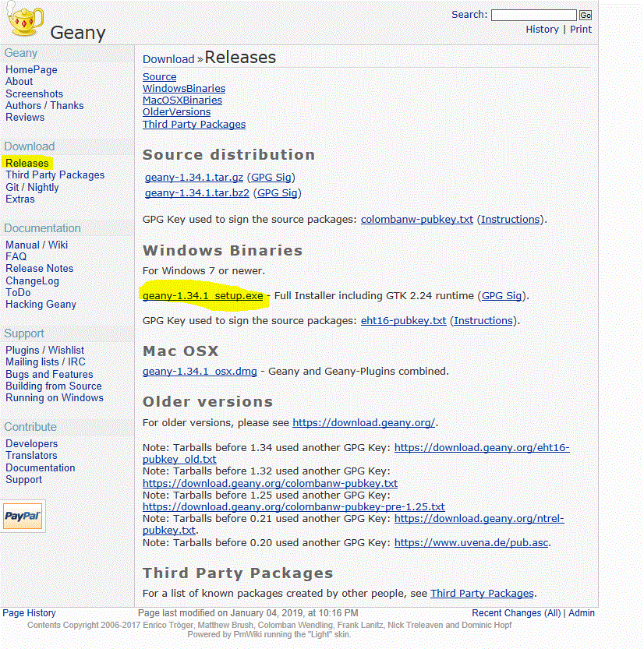This screenshot has width=644, height=649.
Task: Open GPG Sig for the tar.gz
Action: (271, 177)
